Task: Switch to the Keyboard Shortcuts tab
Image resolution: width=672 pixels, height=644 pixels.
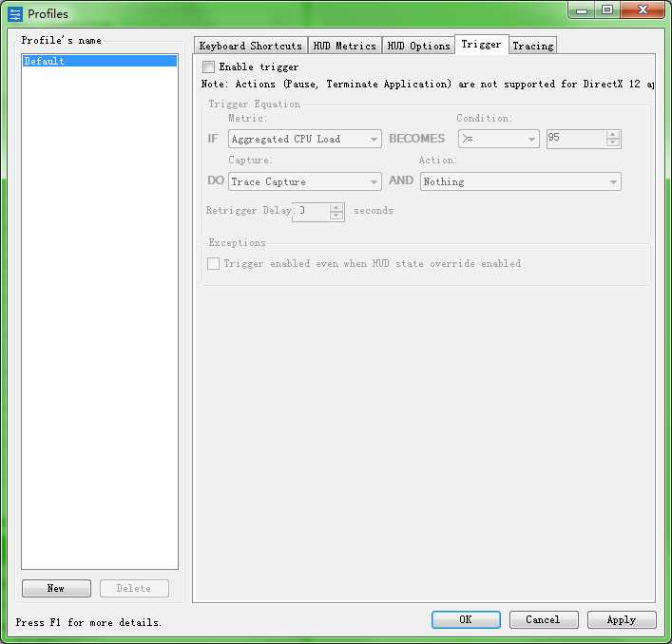Action: (251, 46)
